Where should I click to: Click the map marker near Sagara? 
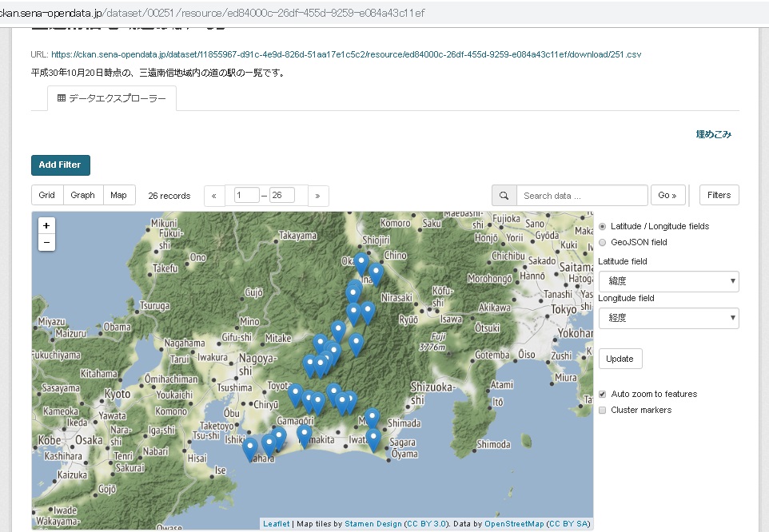(373, 438)
